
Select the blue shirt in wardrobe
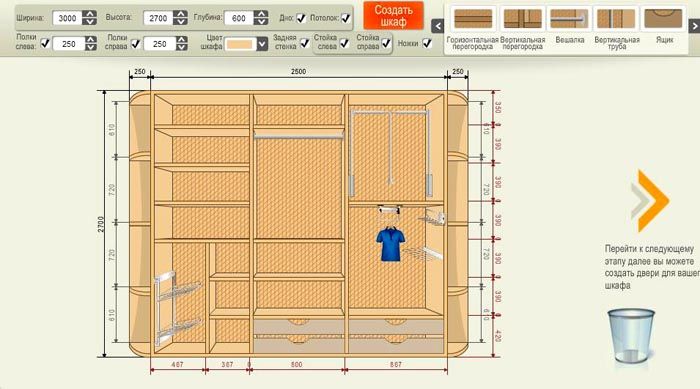pos(391,244)
